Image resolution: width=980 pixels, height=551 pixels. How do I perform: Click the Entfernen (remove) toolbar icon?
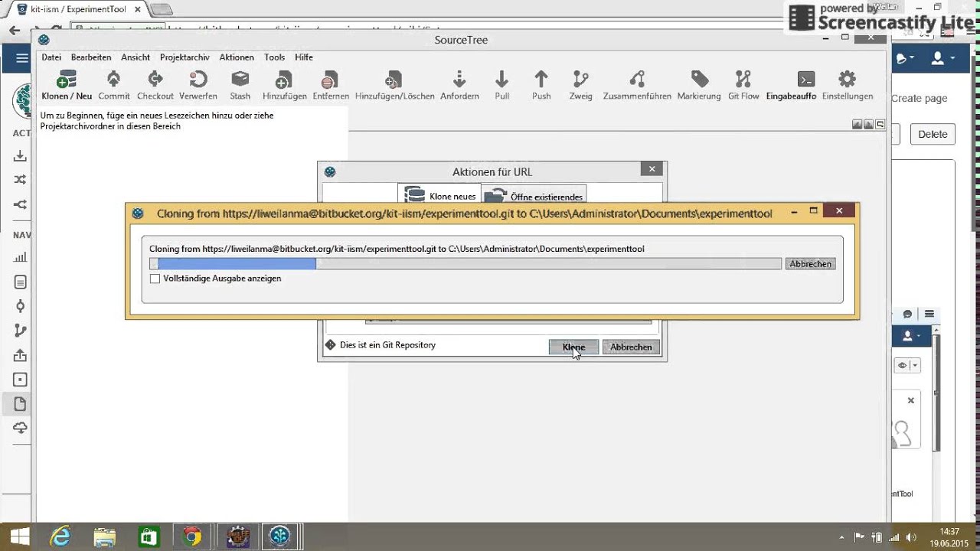(x=331, y=85)
